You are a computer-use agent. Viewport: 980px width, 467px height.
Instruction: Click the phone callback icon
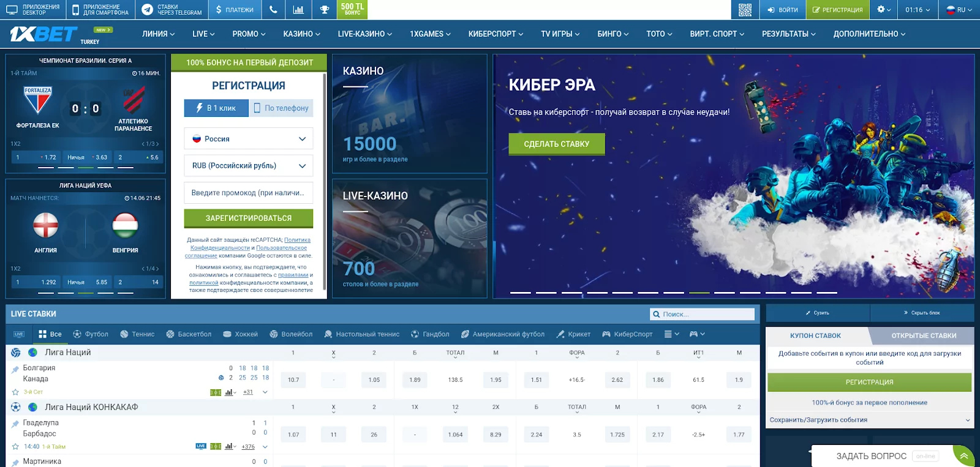tap(273, 10)
